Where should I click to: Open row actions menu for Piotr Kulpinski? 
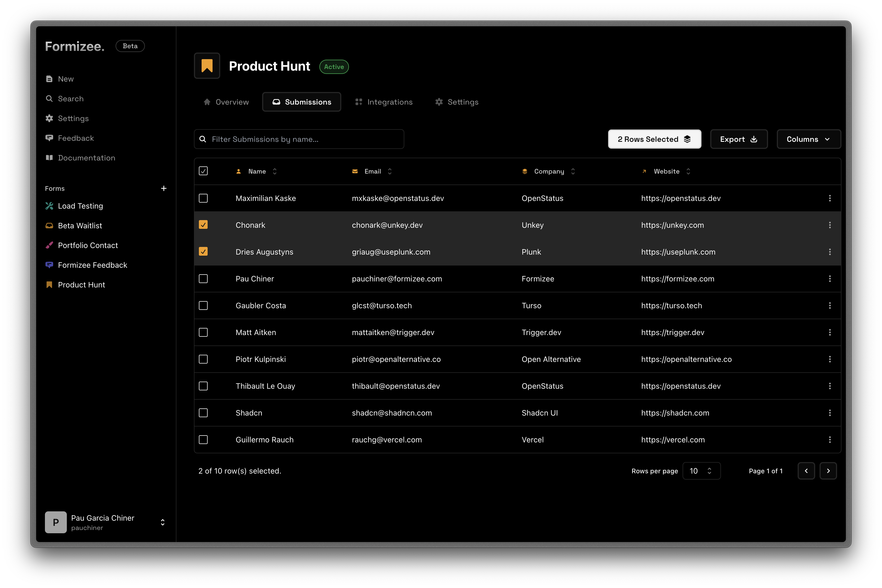[x=829, y=359]
